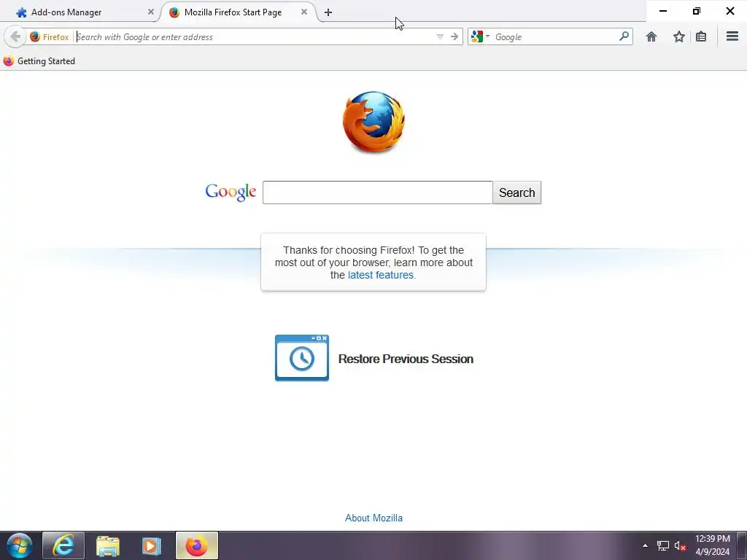The height and width of the screenshot is (560, 747).
Task: Click the Google search field on page
Action: 377,192
